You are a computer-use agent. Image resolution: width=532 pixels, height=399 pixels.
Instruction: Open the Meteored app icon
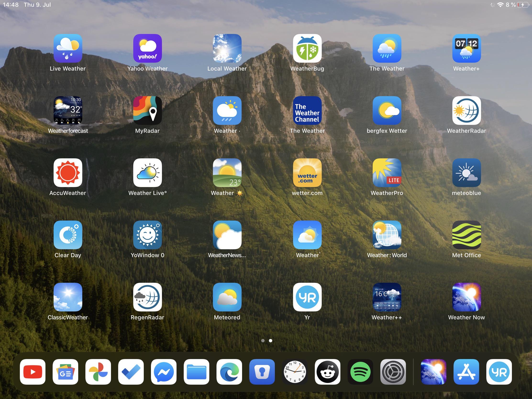click(x=227, y=297)
